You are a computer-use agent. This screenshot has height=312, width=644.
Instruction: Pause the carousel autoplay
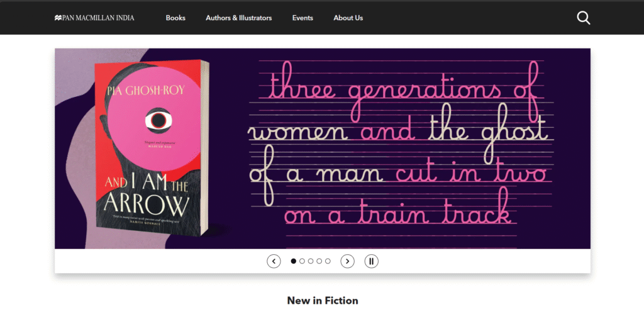[x=371, y=261]
